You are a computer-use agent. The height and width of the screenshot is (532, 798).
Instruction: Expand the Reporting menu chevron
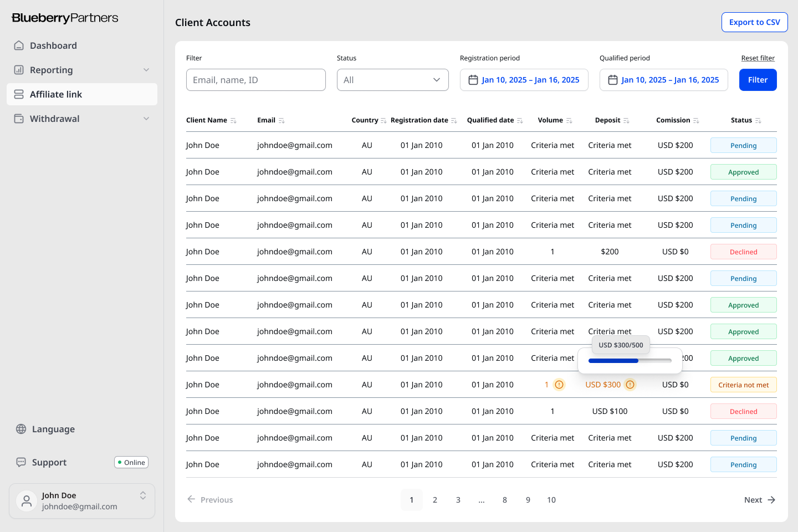click(x=146, y=70)
